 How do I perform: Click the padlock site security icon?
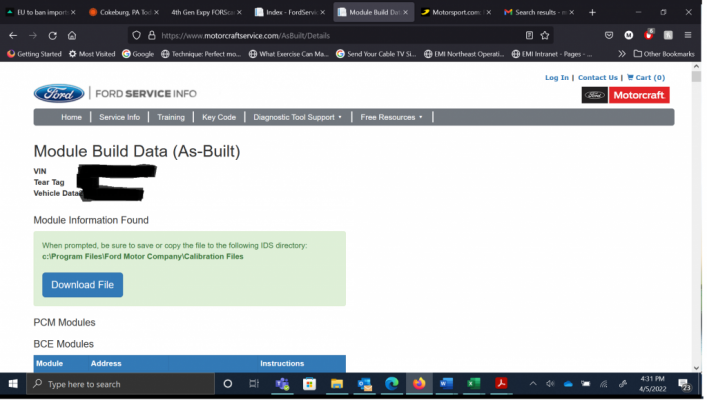[152, 35]
